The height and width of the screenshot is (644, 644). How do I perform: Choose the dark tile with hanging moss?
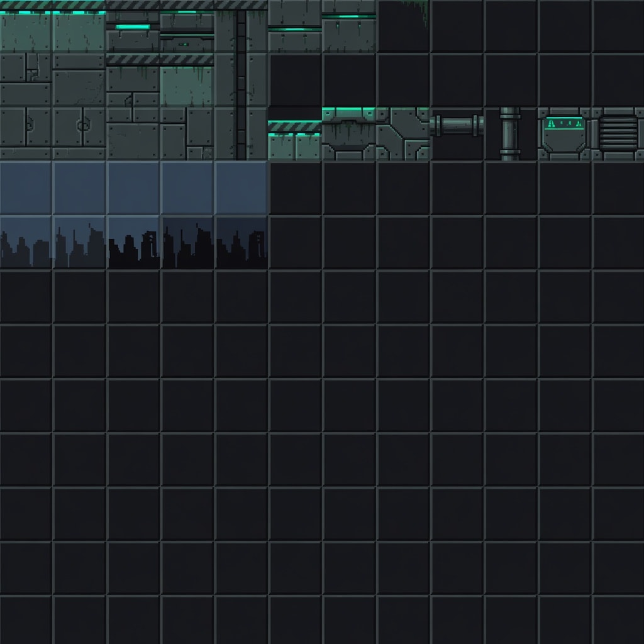[x=403, y=26]
